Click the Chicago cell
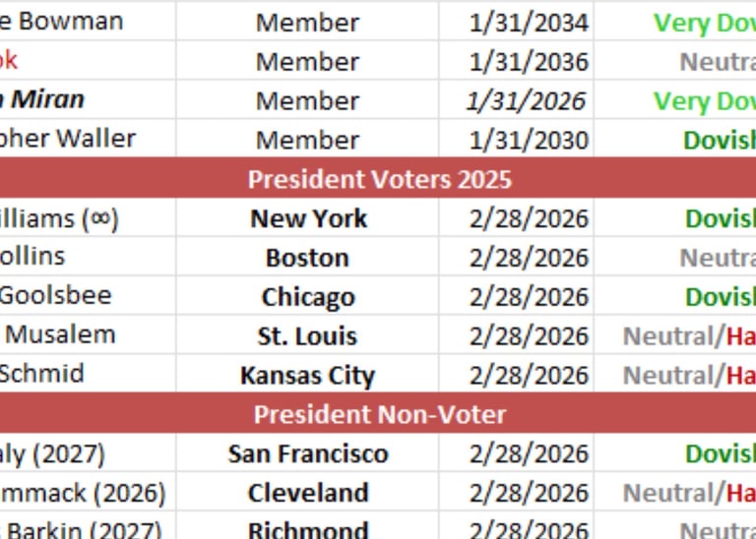This screenshot has height=539, width=756. point(308,297)
